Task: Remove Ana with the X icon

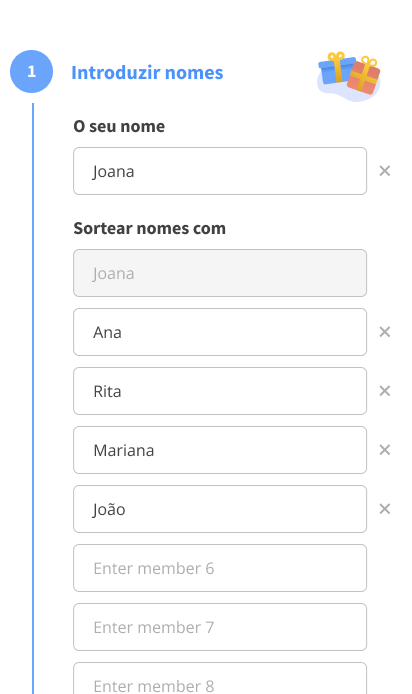Action: click(x=385, y=332)
